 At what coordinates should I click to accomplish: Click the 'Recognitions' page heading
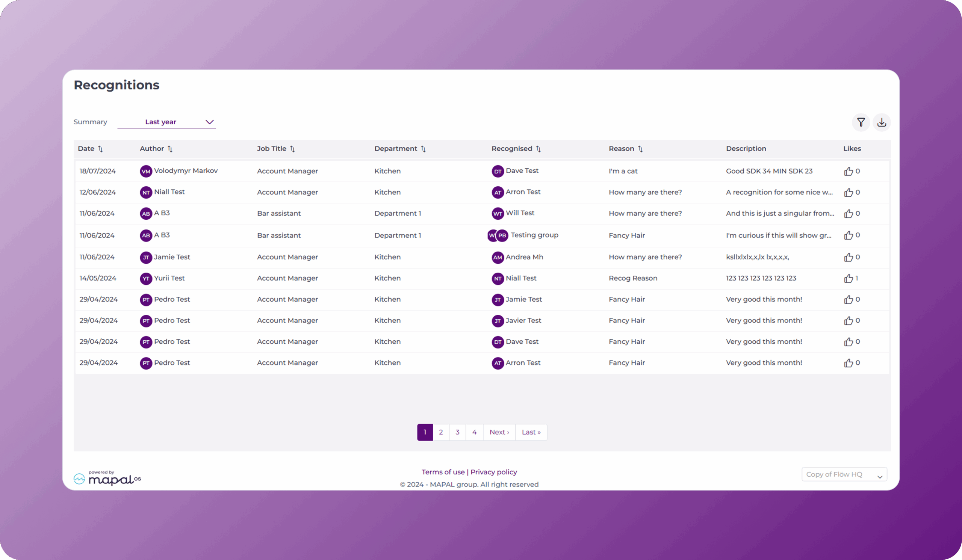(116, 85)
